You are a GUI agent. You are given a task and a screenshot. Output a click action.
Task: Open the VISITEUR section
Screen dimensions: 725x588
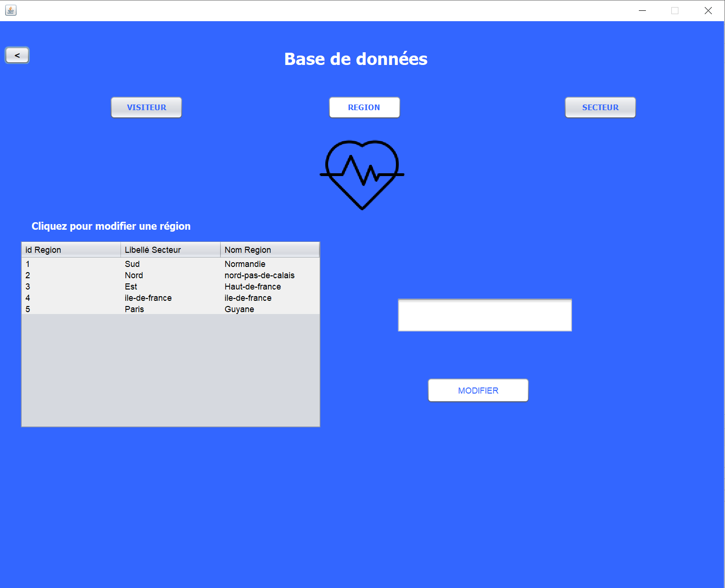click(146, 107)
